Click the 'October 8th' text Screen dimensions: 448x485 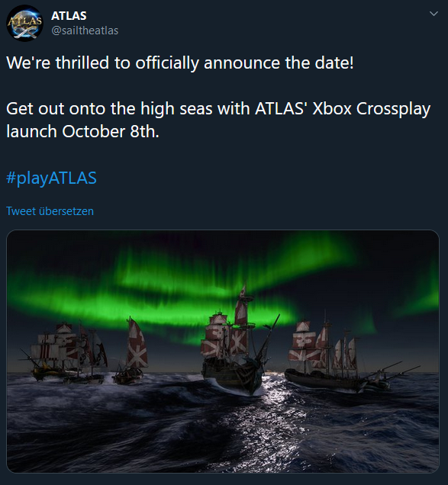tap(111, 131)
